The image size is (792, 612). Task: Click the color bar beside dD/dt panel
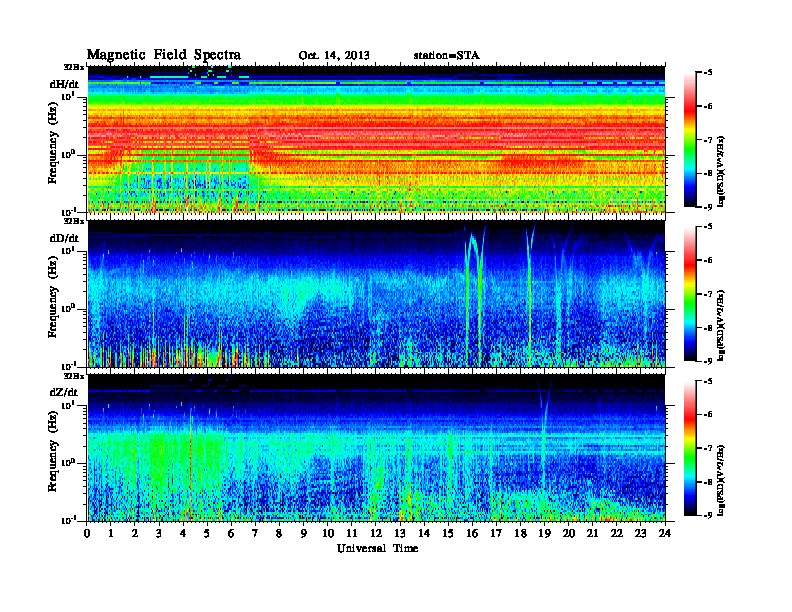(690, 294)
